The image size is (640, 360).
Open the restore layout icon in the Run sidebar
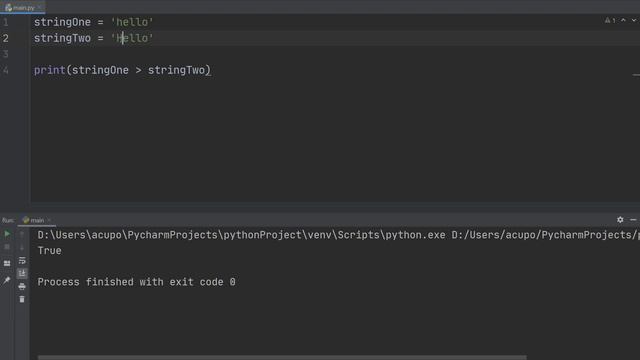click(7, 263)
